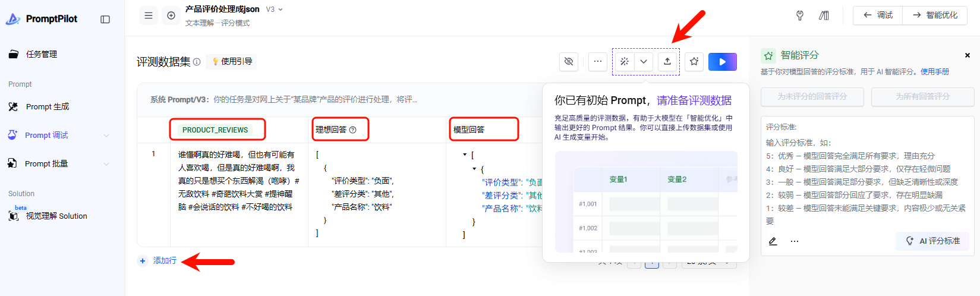Open the more options ellipsis in dataset toolbar

(x=598, y=61)
